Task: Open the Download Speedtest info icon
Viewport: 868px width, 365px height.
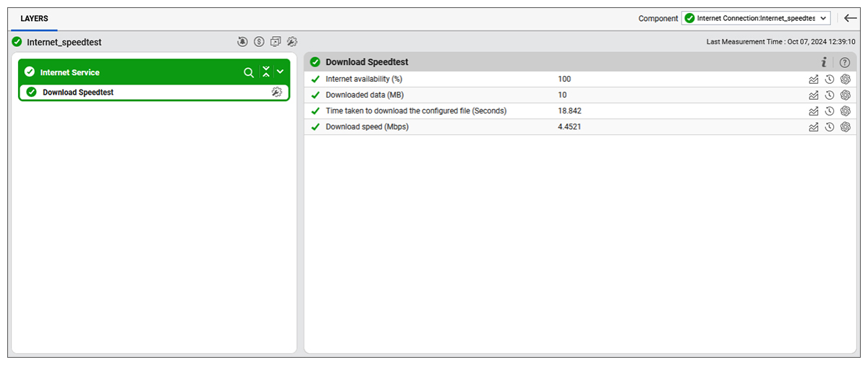Action: coord(823,62)
